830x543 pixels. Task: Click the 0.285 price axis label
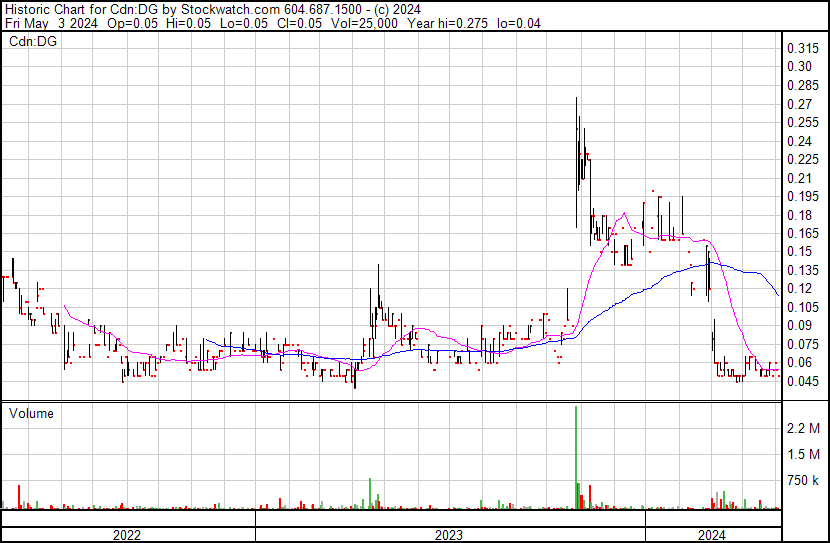click(803, 85)
